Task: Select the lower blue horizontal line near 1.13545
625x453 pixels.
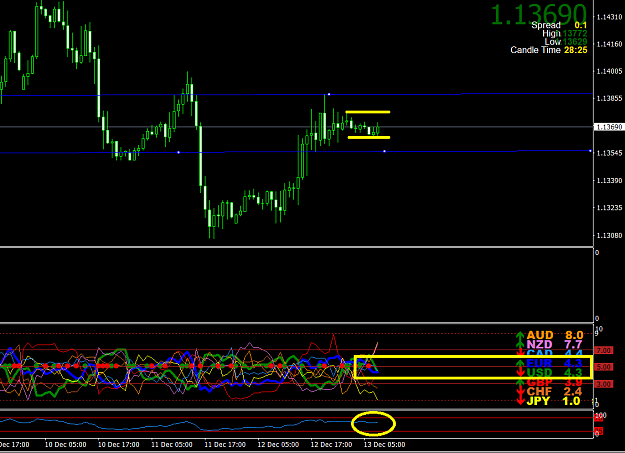Action: coord(297,152)
